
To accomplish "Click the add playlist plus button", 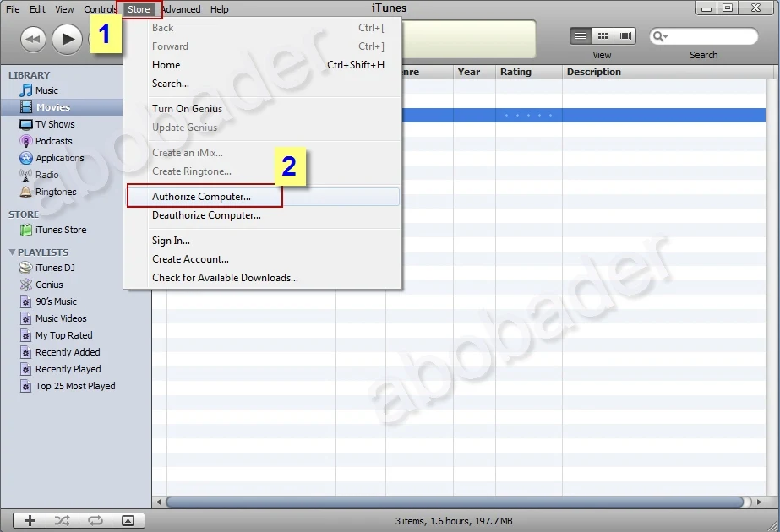I will point(30,520).
